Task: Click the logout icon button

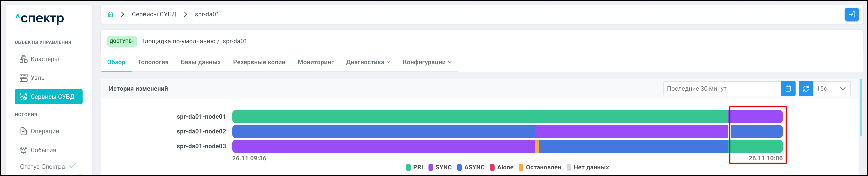Action: click(851, 14)
